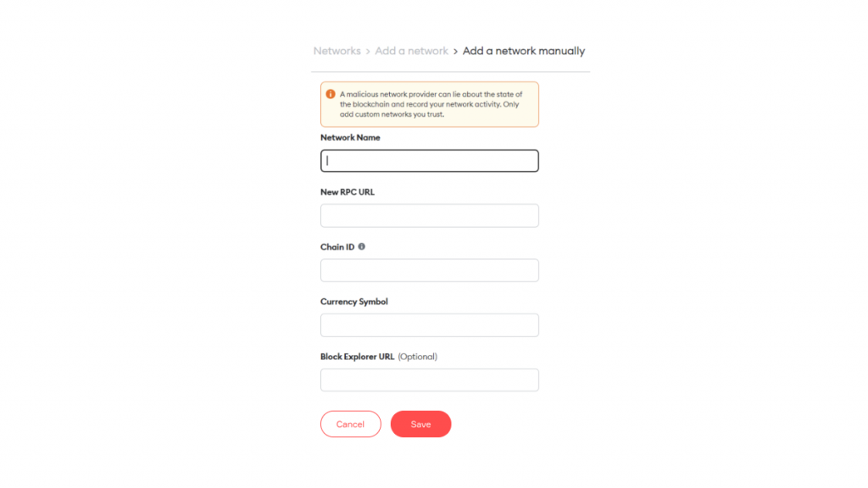Viewport: 868px width, 488px height.
Task: Click the (Optional) text beside Block Explorer URL
Action: tap(417, 357)
